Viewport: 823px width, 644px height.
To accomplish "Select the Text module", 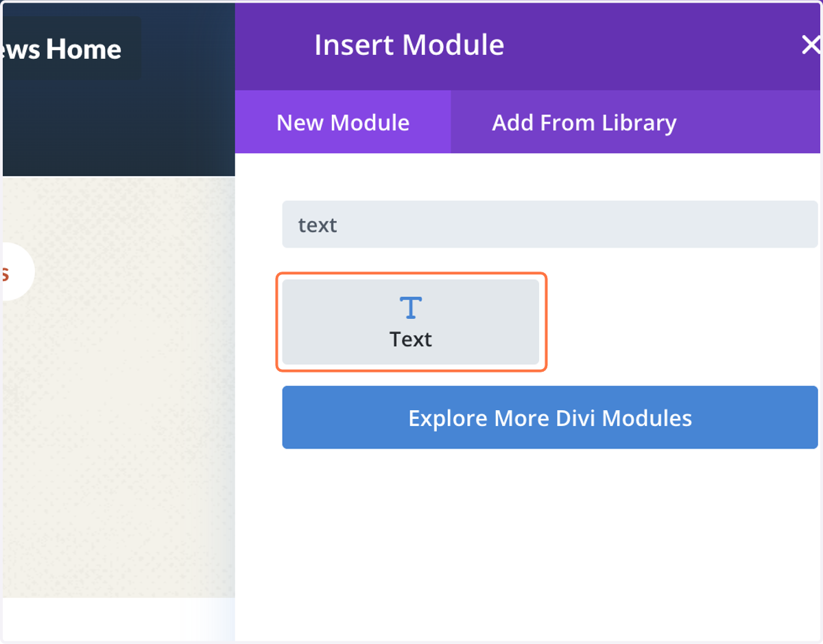I will [x=411, y=322].
